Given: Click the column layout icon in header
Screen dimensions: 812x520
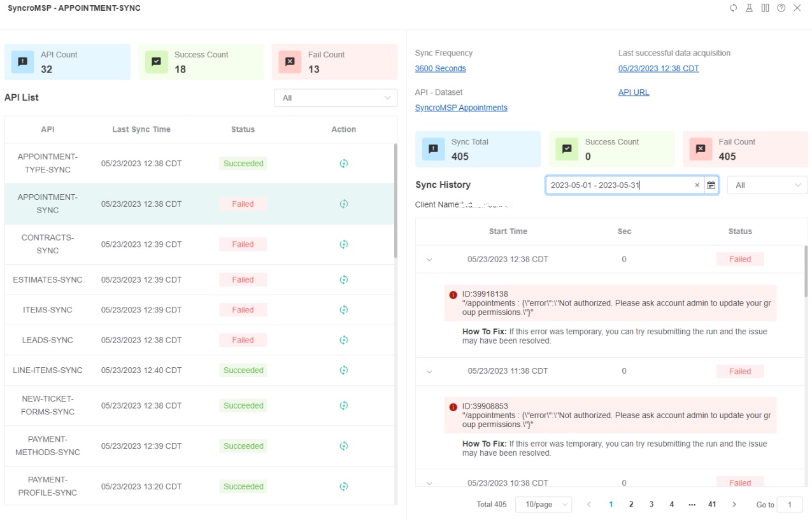Looking at the screenshot, I should coord(766,8).
